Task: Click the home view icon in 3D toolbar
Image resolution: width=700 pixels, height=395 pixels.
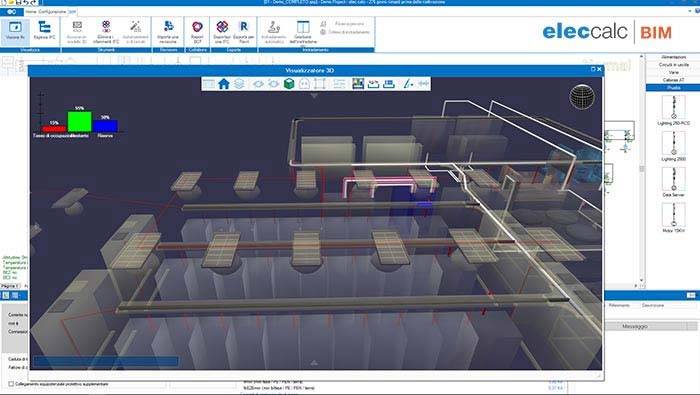Action: pyautogui.click(x=224, y=83)
